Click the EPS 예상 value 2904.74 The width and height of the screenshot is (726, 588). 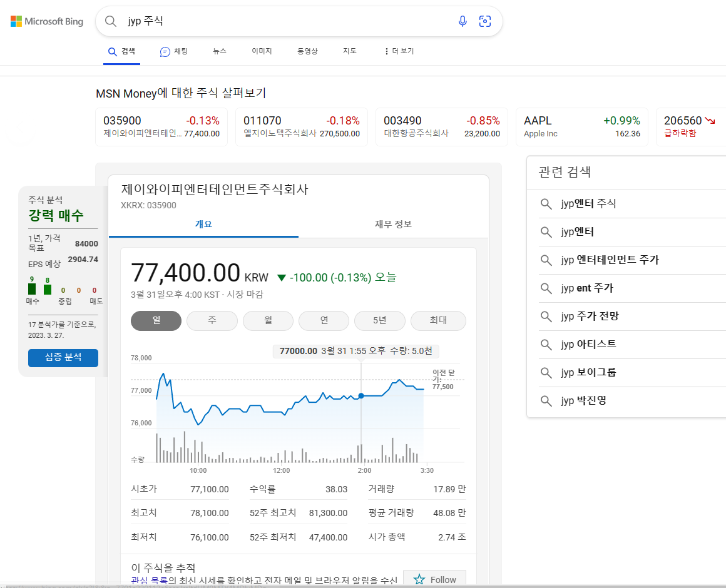(83, 260)
